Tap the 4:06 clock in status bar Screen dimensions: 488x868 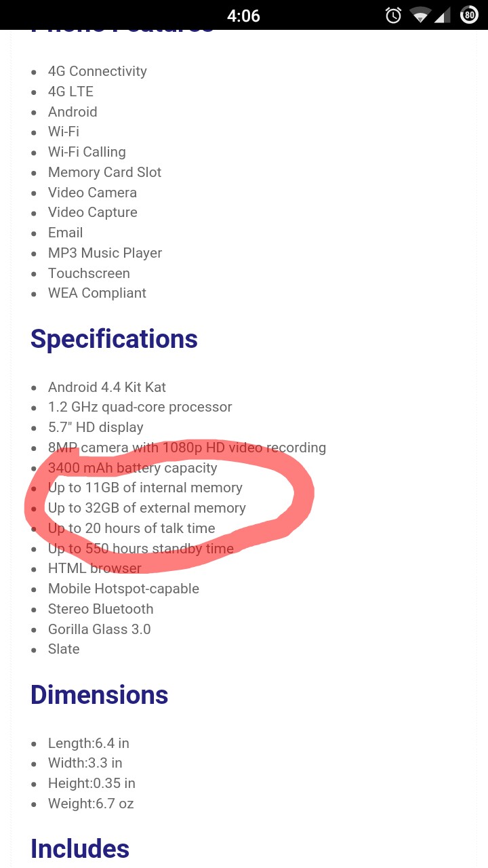[x=244, y=16]
